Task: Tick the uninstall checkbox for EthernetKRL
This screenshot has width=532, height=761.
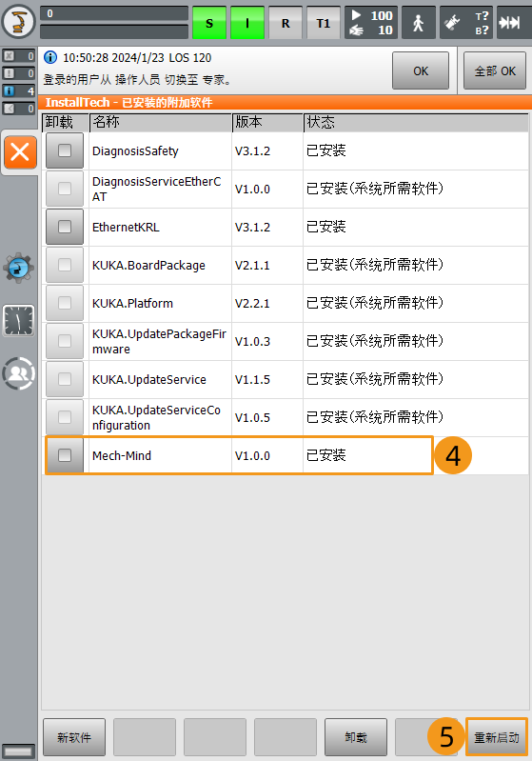Action: click(65, 227)
